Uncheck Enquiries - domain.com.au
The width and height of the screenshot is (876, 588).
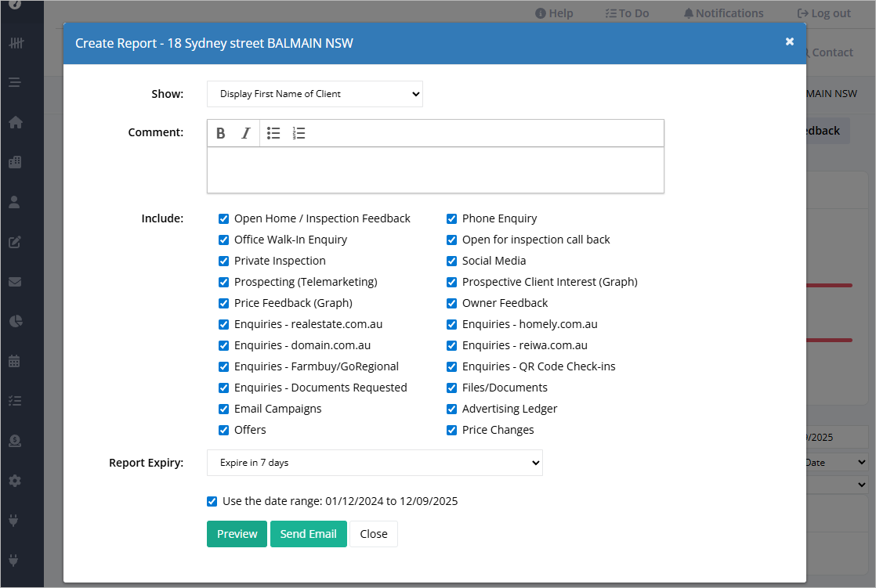click(223, 345)
